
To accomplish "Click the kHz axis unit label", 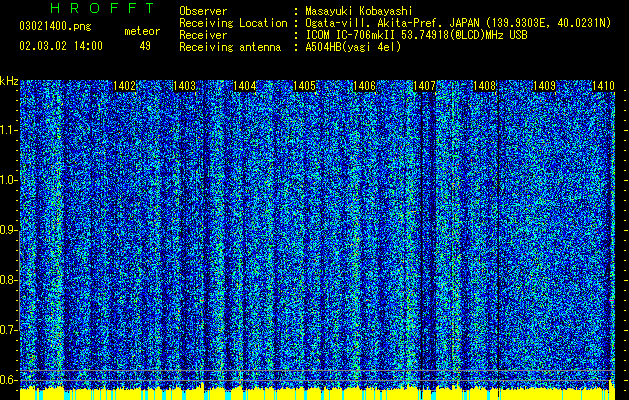I will point(9,81).
